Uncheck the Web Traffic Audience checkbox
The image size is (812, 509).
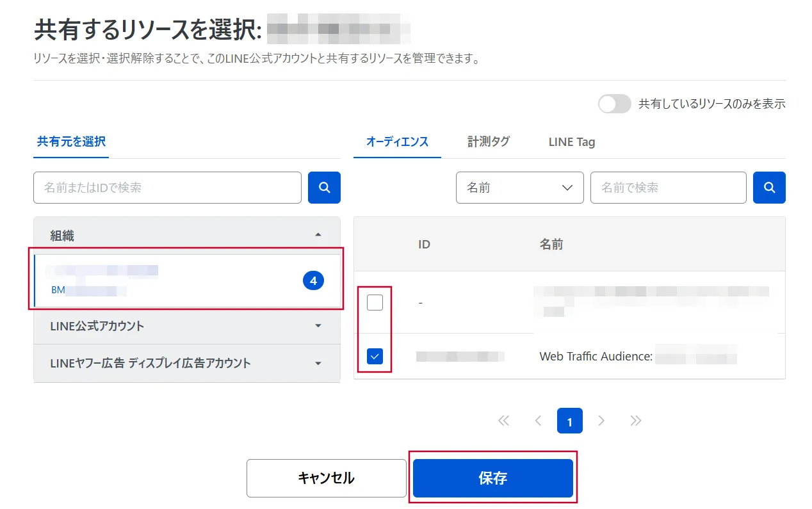click(x=375, y=356)
